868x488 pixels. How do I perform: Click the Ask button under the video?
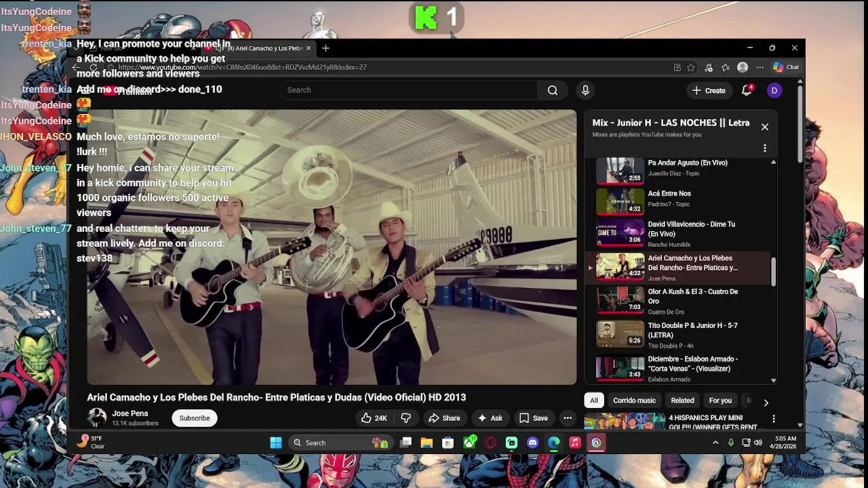490,418
